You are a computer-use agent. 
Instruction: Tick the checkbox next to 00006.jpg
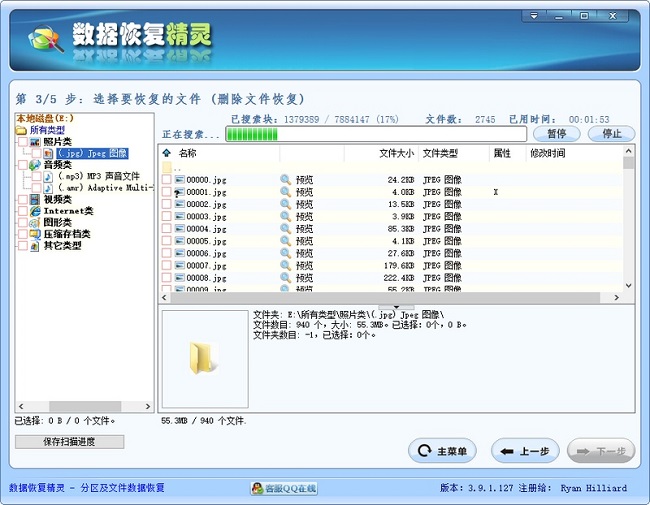(x=167, y=254)
